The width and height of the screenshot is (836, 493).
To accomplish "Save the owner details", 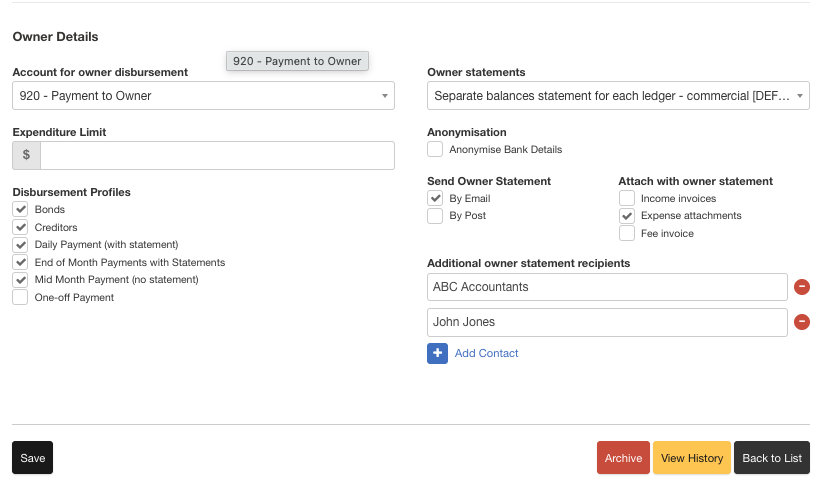I will click(33, 458).
